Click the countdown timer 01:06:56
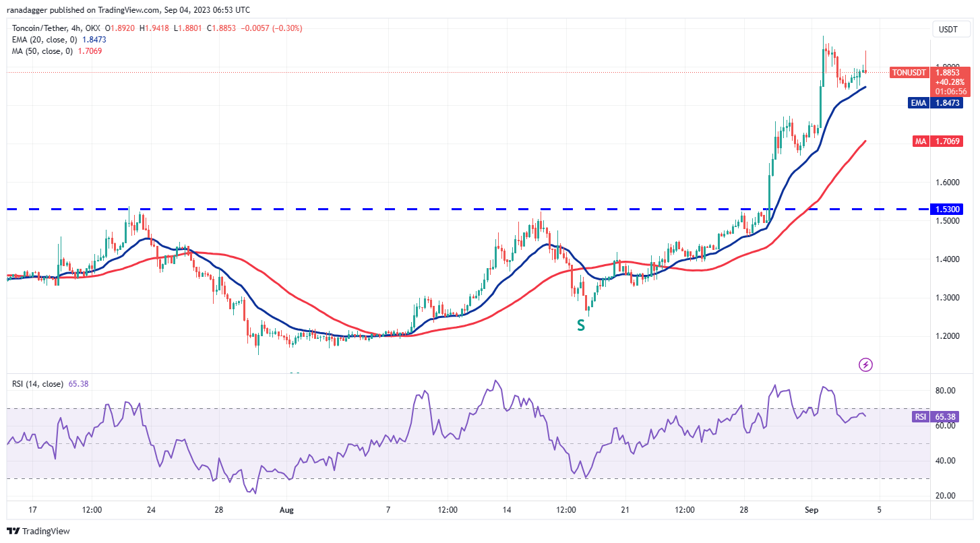 [948, 91]
